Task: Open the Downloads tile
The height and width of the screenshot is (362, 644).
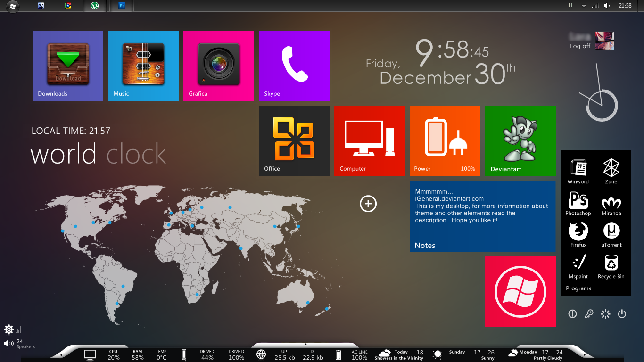Action: point(68,66)
